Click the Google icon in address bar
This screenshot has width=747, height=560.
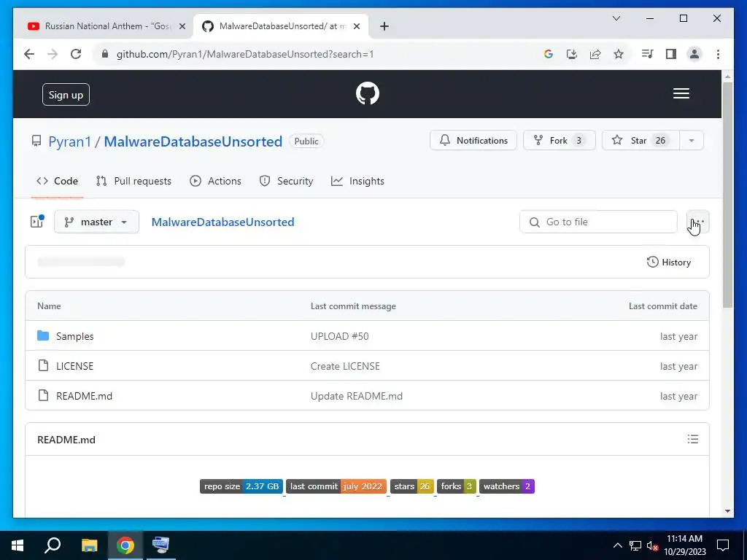click(549, 54)
